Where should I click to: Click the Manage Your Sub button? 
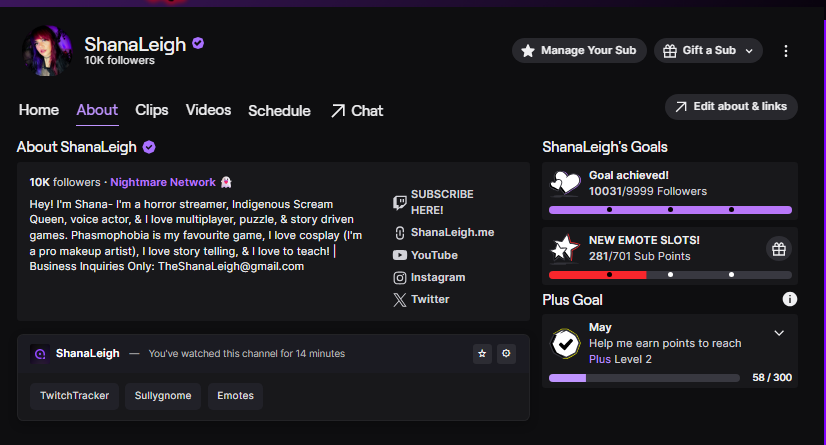pyautogui.click(x=579, y=51)
